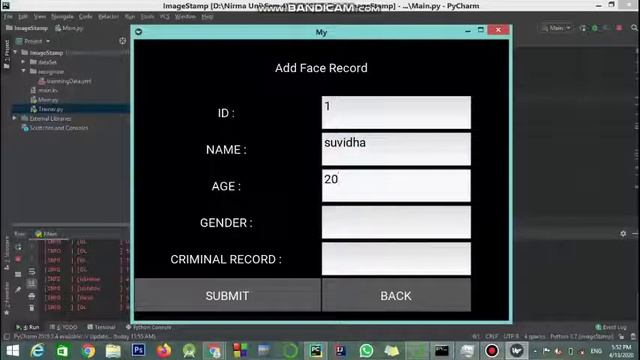Click the red stop icon in PyCharm toolbar
The height and width of the screenshot is (360, 640).
point(619,28)
